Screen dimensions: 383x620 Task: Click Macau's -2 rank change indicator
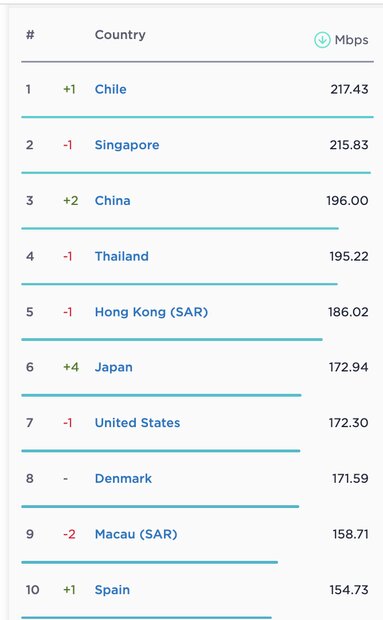69,534
